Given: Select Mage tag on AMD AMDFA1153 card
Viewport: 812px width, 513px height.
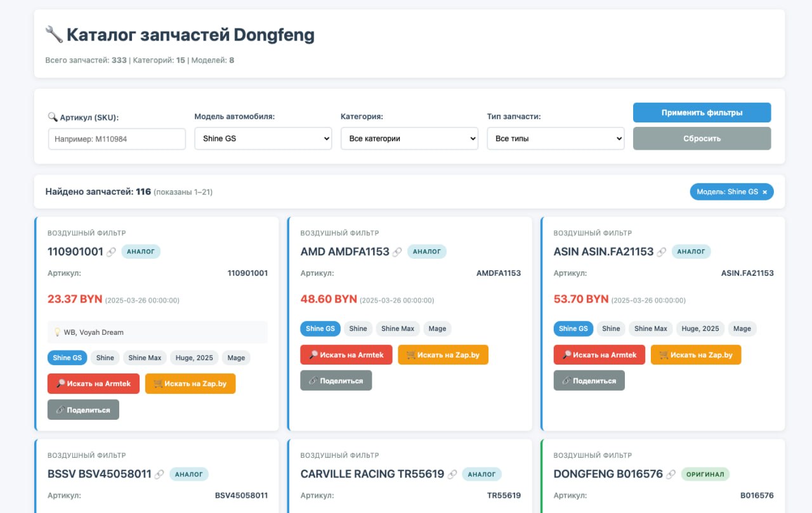Looking at the screenshot, I should [x=437, y=328].
